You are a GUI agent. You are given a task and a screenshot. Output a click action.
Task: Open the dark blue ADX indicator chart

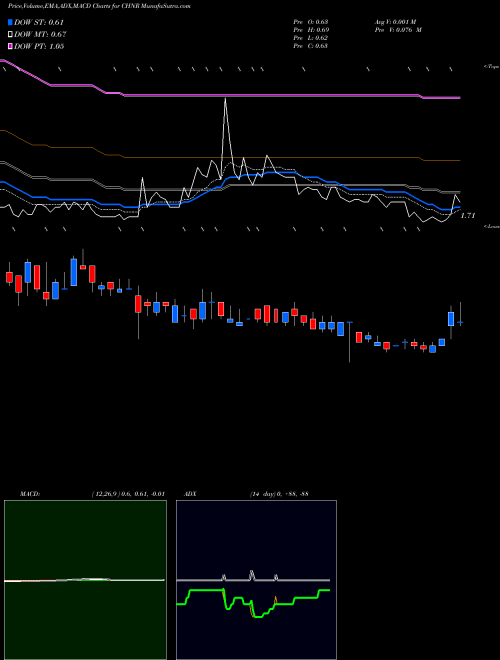click(x=256, y=580)
